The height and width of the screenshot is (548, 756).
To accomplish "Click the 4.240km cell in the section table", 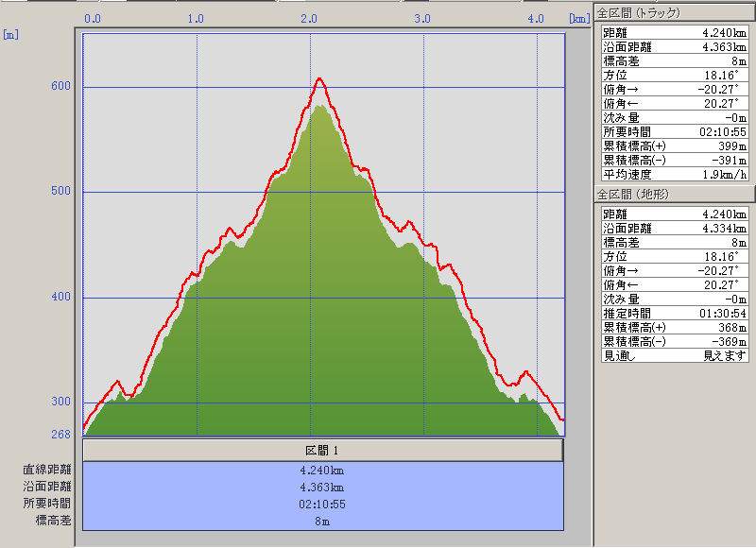I will tap(322, 470).
